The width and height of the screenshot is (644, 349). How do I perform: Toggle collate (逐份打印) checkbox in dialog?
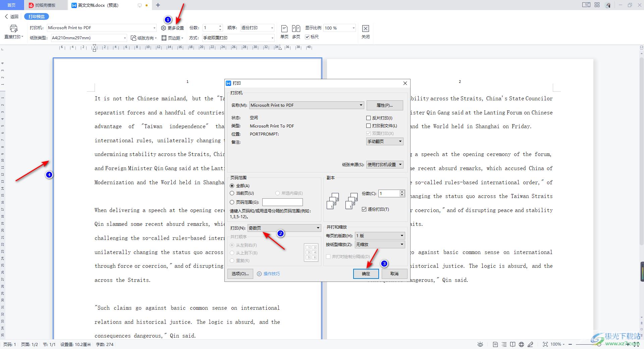click(364, 209)
